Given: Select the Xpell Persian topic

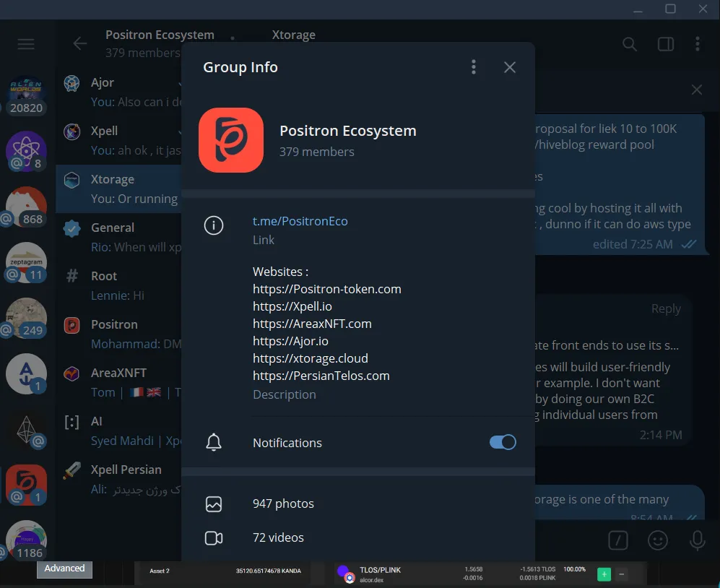Looking at the screenshot, I should (118, 479).
